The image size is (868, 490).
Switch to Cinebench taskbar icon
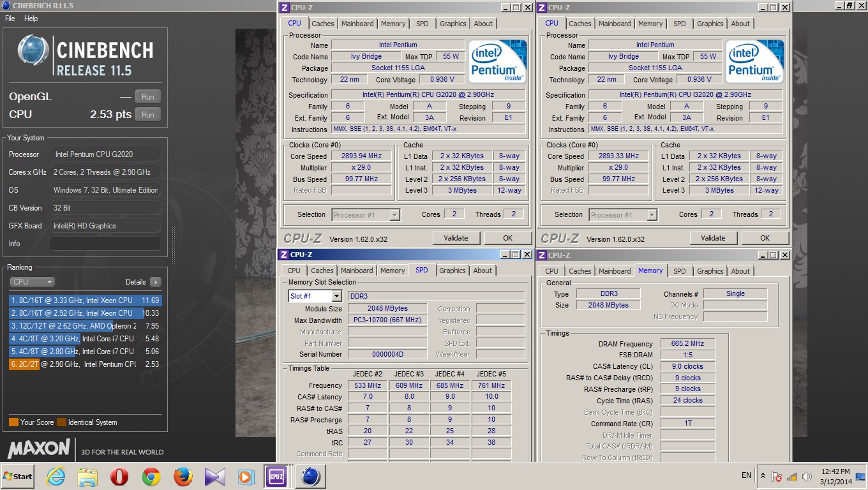(x=310, y=477)
